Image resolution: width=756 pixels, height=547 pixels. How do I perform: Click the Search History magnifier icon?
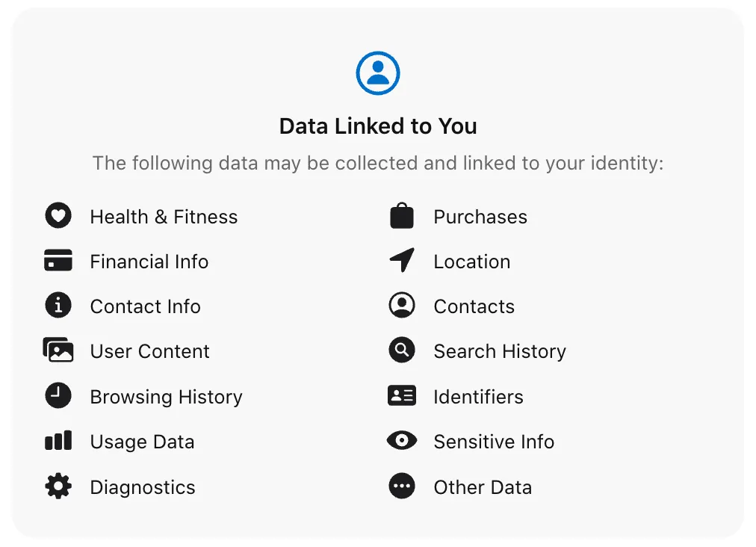(402, 350)
